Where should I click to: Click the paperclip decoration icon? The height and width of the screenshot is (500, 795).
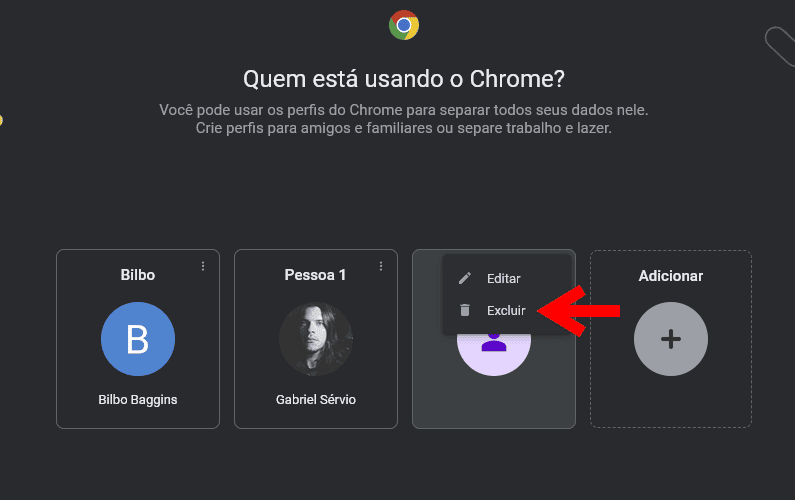pos(779,44)
